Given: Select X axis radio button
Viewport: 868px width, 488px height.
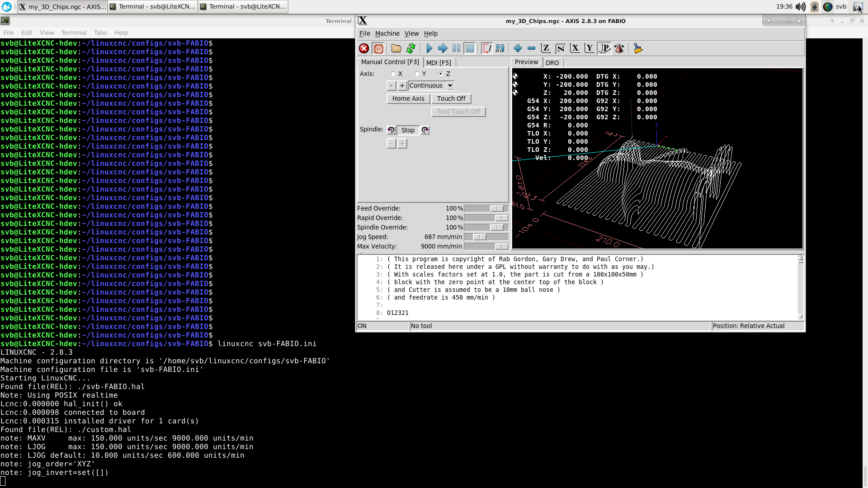Looking at the screenshot, I should 393,74.
